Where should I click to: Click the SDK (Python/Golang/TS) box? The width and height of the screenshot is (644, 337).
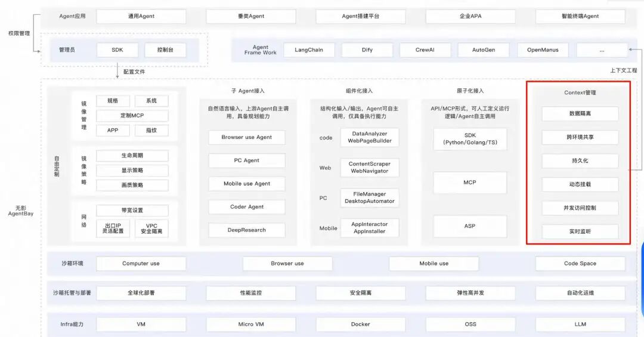click(470, 139)
